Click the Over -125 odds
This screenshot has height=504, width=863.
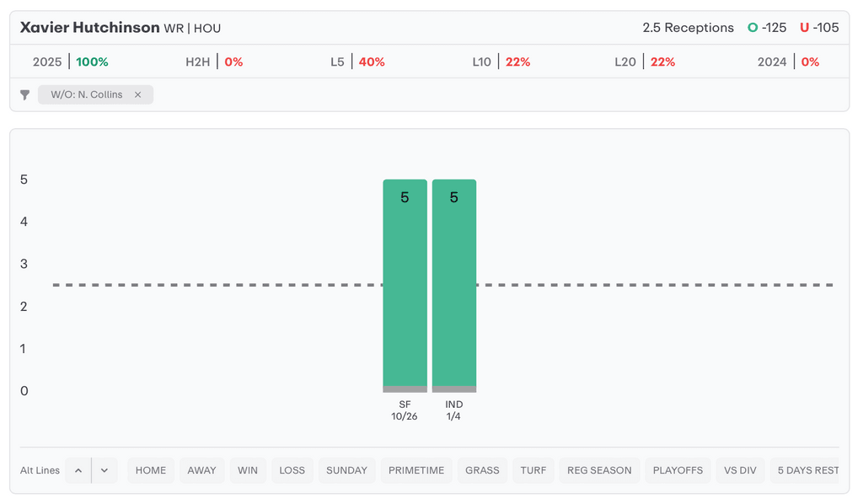click(x=767, y=28)
